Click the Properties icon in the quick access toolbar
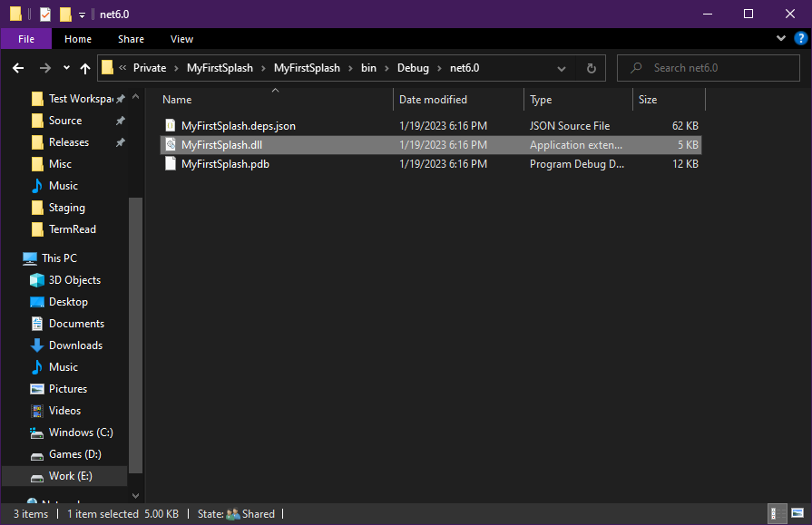The width and height of the screenshot is (812, 525). coord(45,15)
